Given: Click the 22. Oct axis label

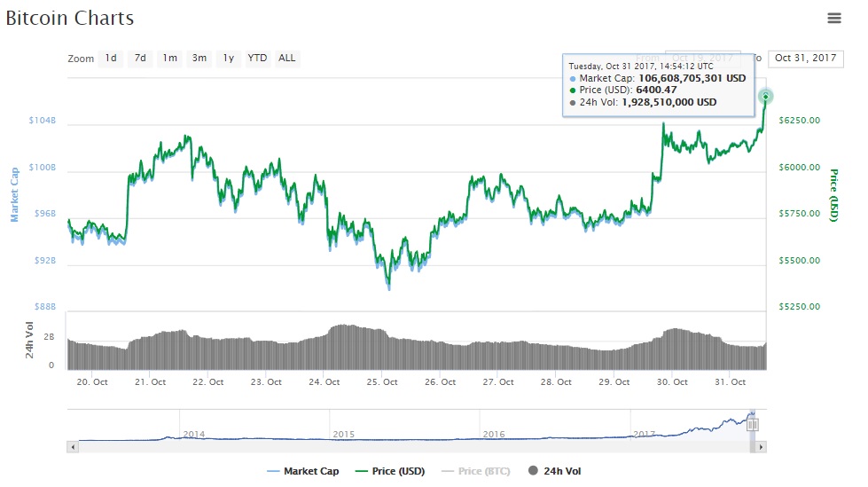Looking at the screenshot, I should point(207,381).
